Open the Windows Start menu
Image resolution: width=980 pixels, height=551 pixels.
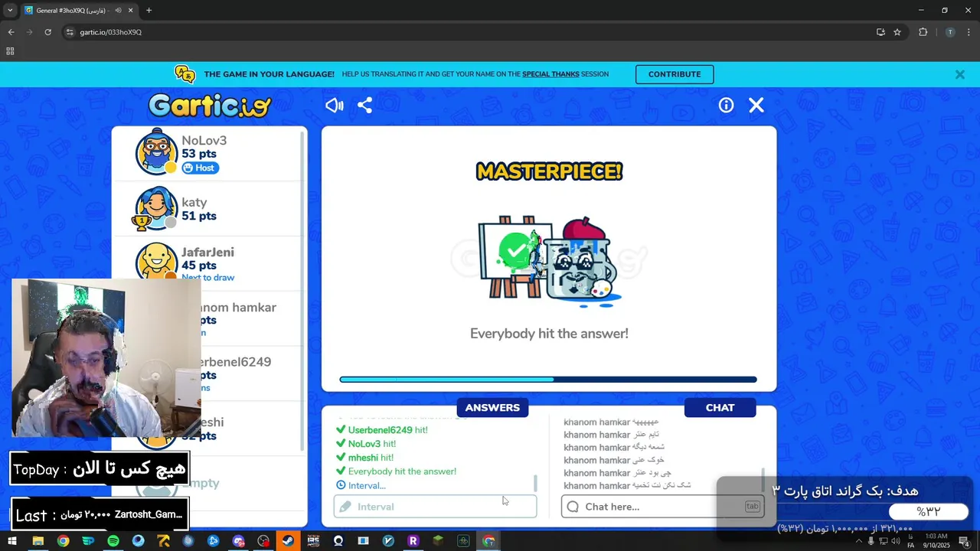(12, 541)
